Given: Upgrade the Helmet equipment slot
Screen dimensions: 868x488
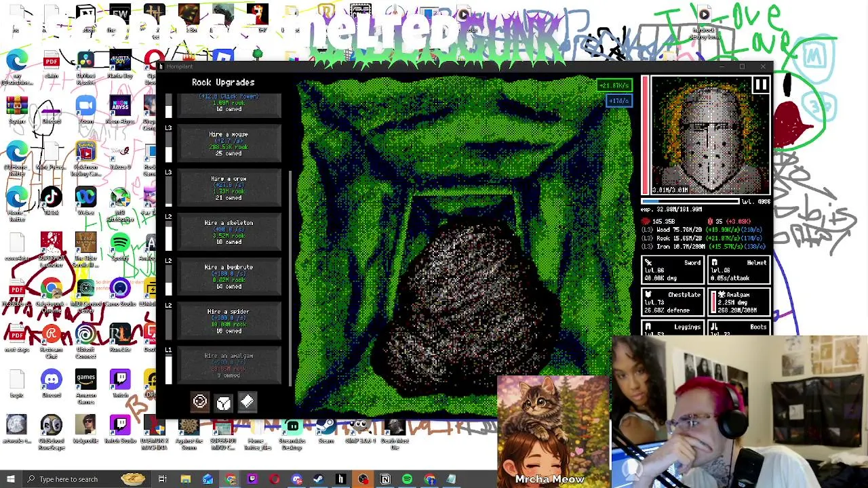Looking at the screenshot, I should [x=738, y=270].
